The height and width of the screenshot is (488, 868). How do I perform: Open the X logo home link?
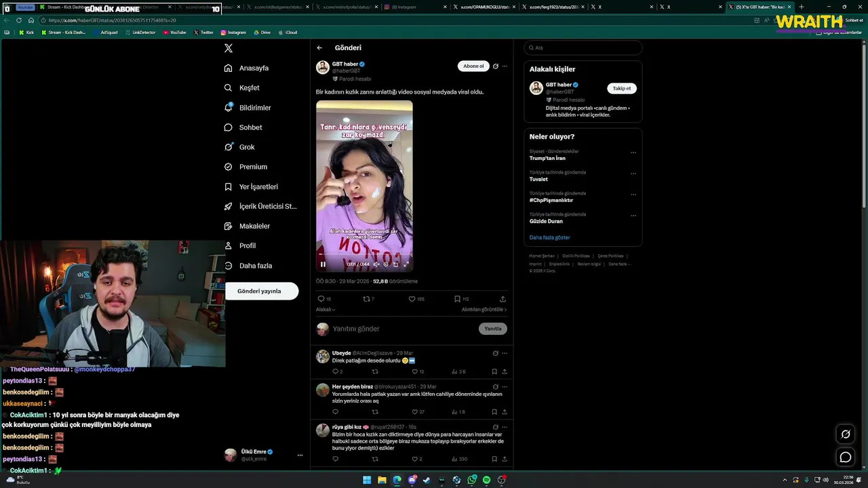[229, 48]
